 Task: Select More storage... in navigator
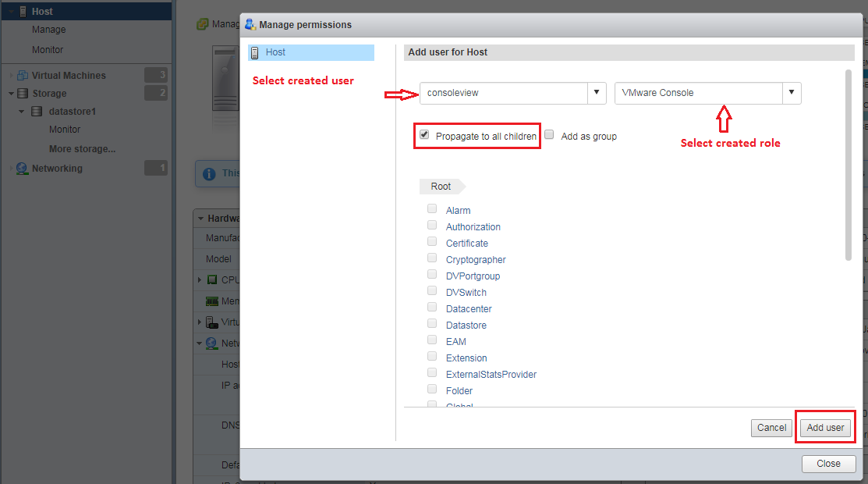click(x=82, y=149)
